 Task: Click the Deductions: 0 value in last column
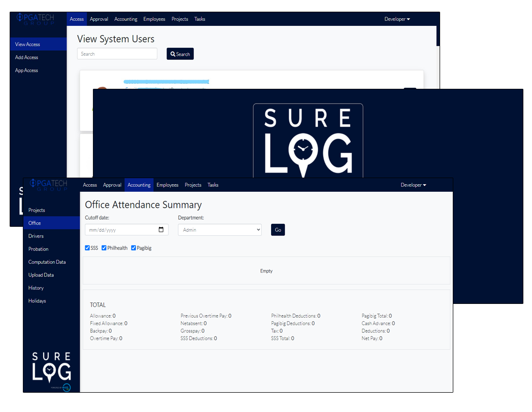point(376,331)
